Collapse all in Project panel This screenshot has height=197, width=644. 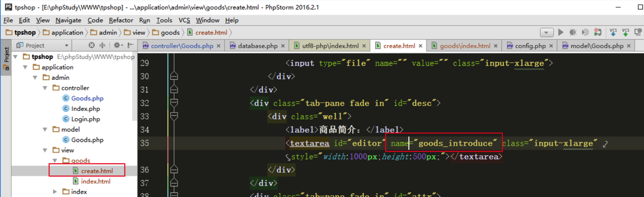point(102,46)
